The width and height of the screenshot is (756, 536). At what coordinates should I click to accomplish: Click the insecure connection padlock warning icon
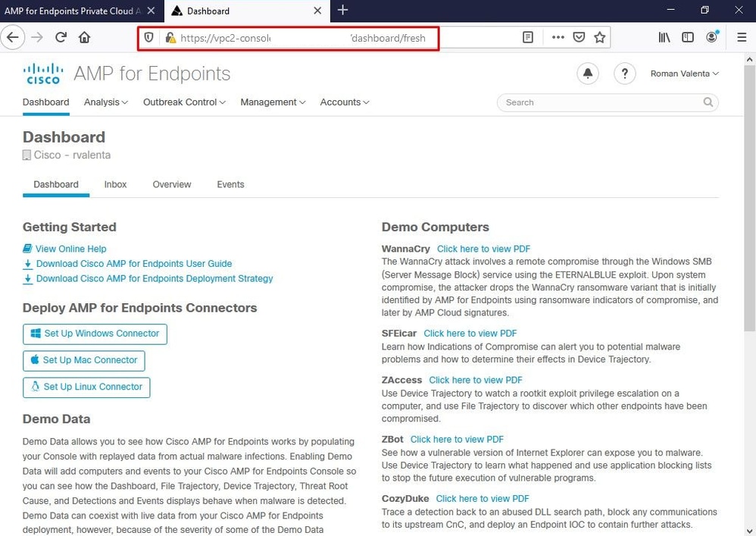[x=170, y=38]
